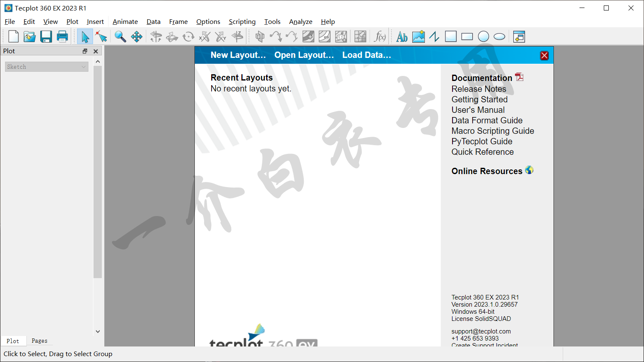Click the Create New Frame icon

coord(519,37)
